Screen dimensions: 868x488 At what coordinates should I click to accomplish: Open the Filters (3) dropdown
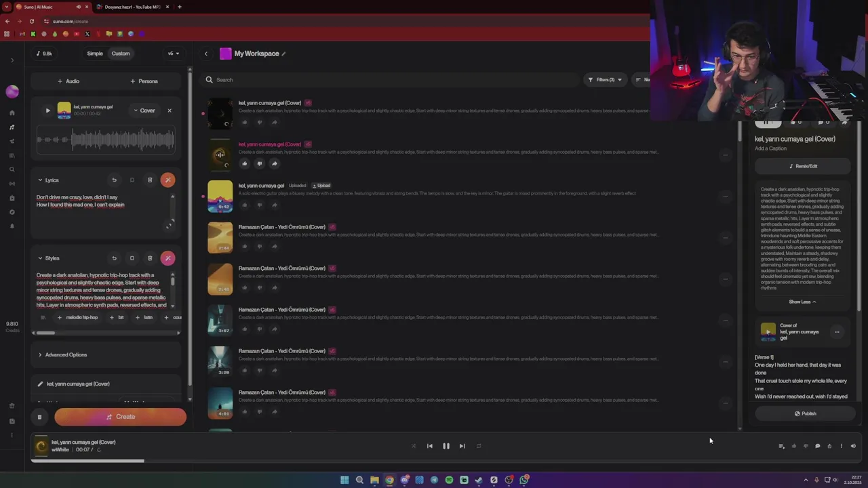pos(605,80)
